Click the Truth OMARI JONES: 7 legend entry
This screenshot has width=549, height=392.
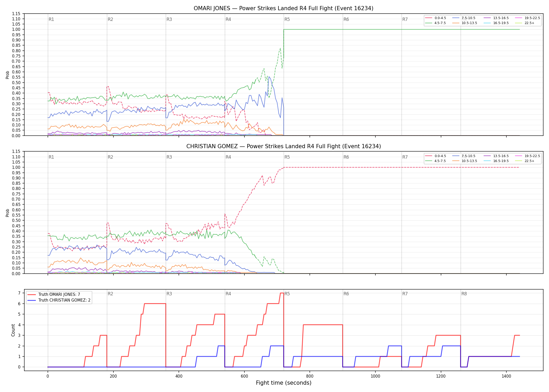coord(54,295)
